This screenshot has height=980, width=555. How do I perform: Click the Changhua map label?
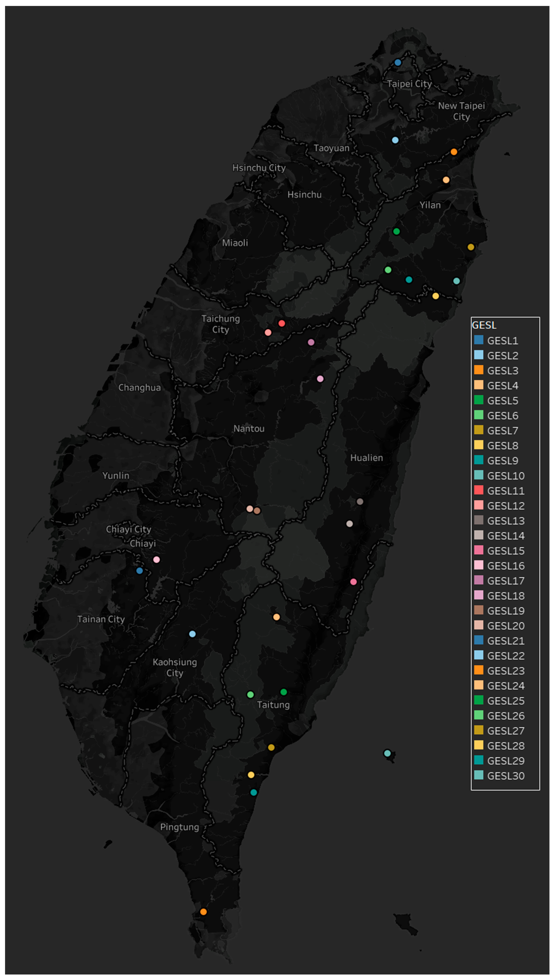[139, 388]
